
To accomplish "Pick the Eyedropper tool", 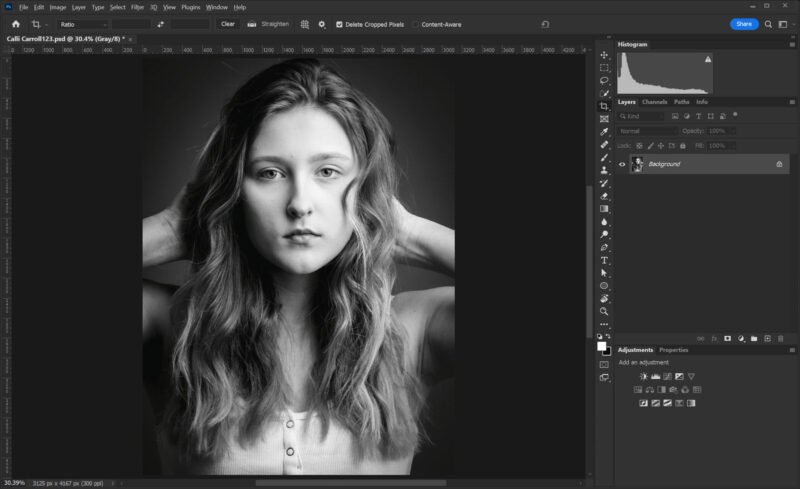I will (x=604, y=132).
